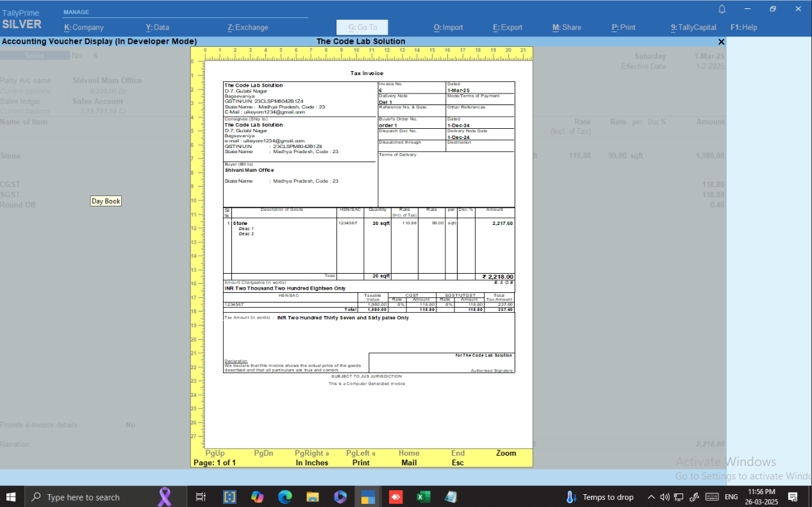Open the AnyDesk taskbar icon
This screenshot has height=507, width=812.
pos(395,497)
